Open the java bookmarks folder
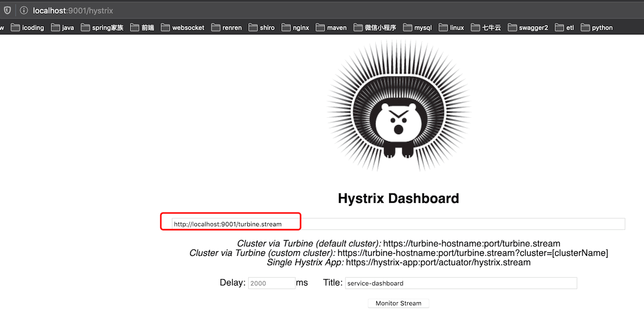The image size is (644, 314). tap(63, 27)
